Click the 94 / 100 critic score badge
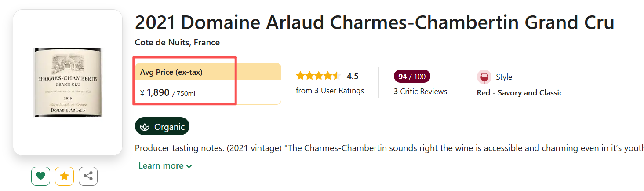The width and height of the screenshot is (644, 191). (x=412, y=77)
